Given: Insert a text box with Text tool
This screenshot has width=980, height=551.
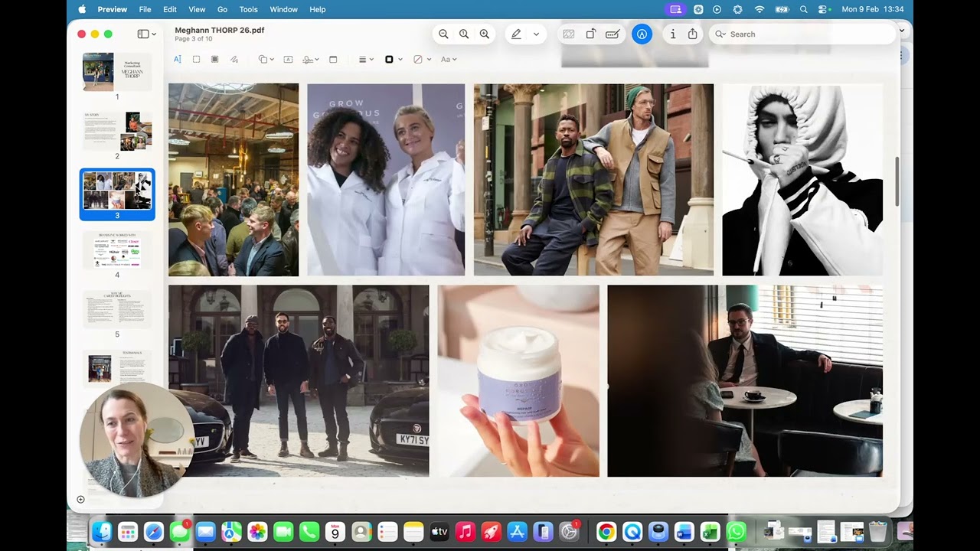Looking at the screenshot, I should pyautogui.click(x=288, y=59).
